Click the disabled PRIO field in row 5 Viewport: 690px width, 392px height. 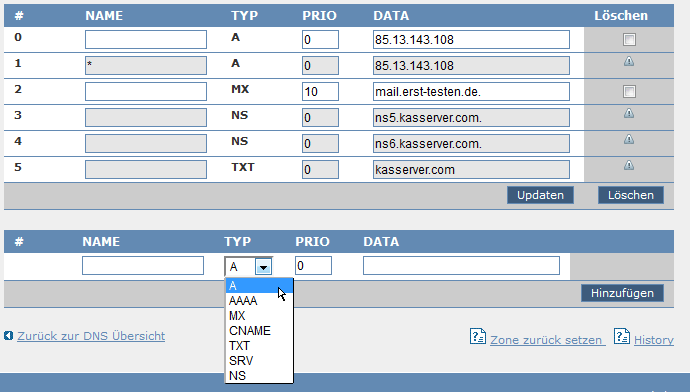tap(320, 169)
